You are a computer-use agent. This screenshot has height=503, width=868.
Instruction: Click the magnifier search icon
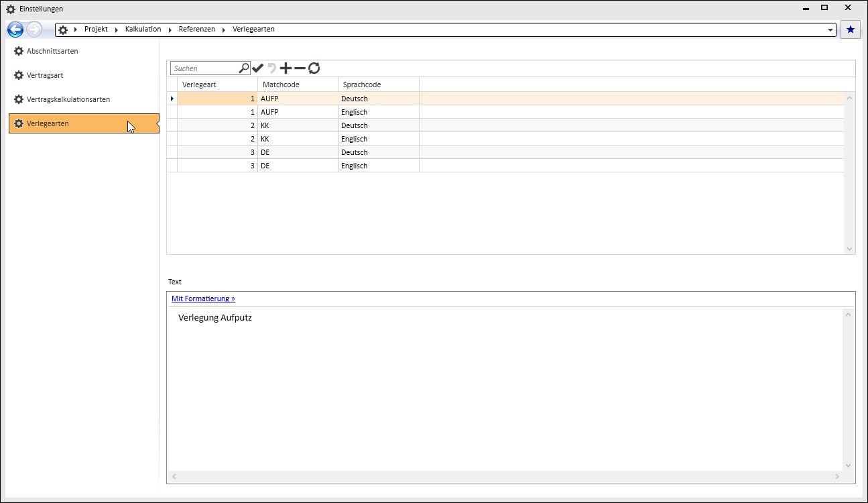pos(244,68)
